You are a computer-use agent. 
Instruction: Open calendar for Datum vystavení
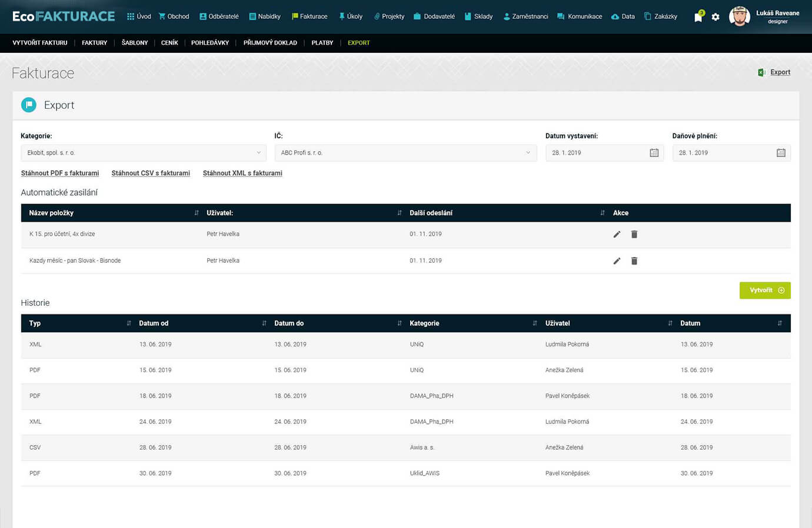pyautogui.click(x=654, y=153)
